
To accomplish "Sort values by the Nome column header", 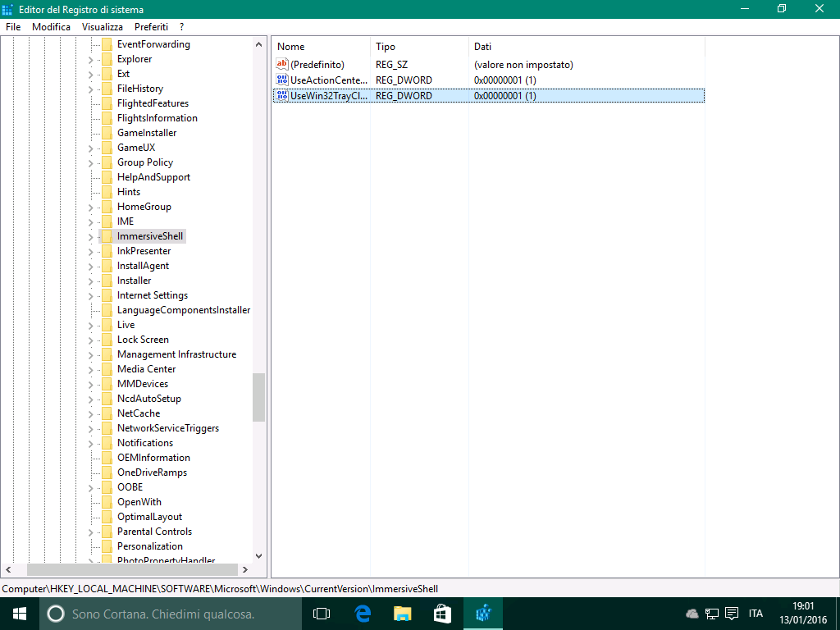I will pos(321,47).
